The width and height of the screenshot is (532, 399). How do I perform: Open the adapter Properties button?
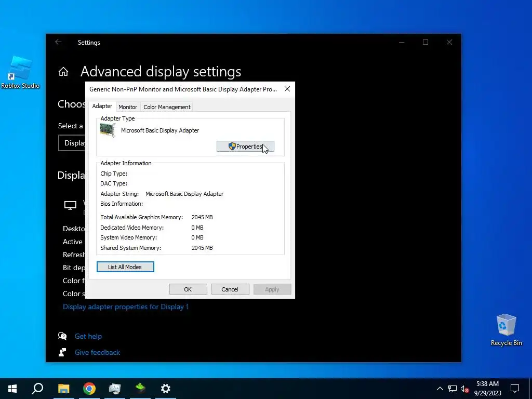coord(245,147)
